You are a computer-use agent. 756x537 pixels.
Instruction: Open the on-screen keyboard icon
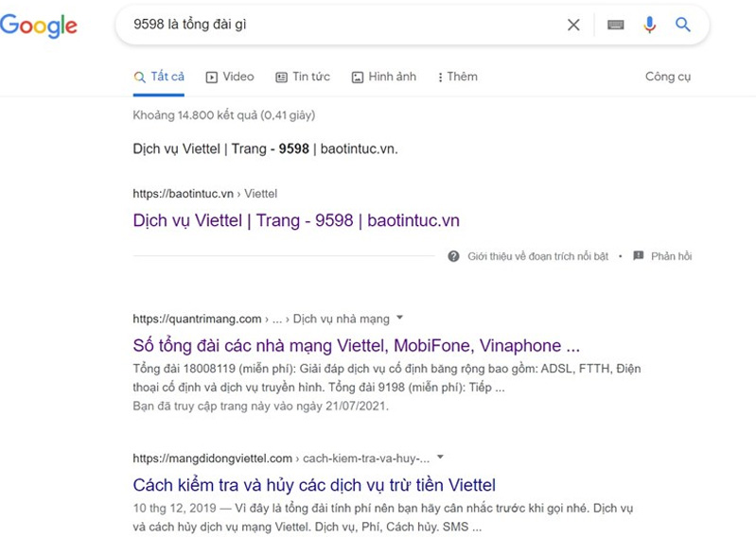click(616, 25)
